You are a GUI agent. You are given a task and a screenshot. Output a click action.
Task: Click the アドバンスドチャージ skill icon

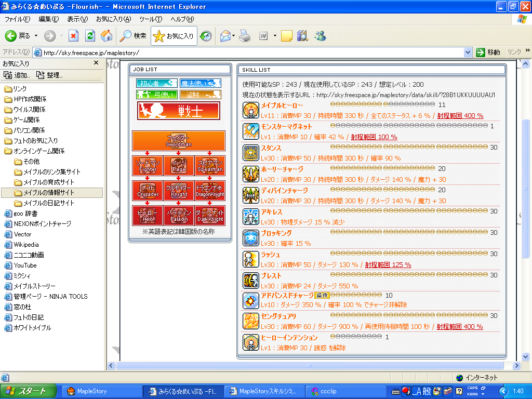point(251,300)
